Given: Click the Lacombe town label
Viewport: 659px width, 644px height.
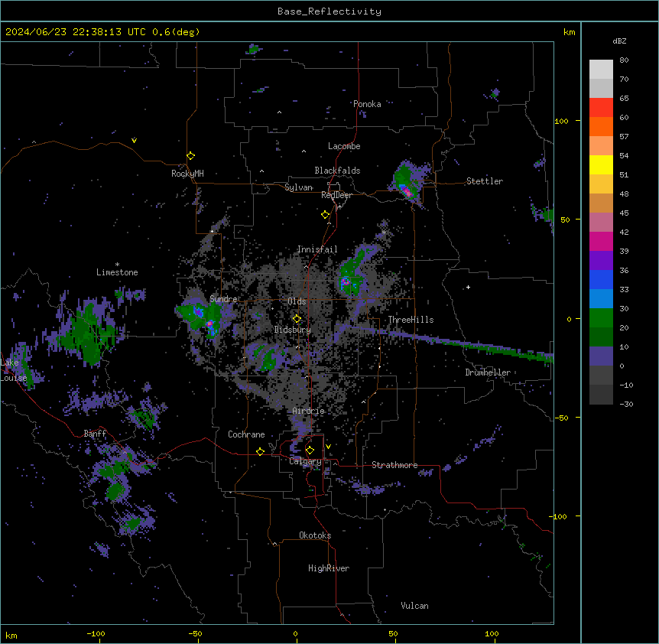Looking at the screenshot, I should tap(344, 146).
